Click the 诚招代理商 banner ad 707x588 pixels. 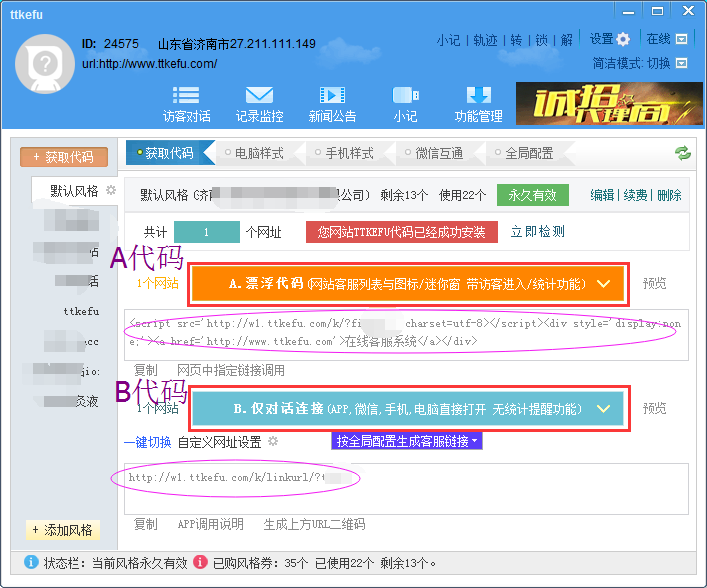[x=609, y=104]
